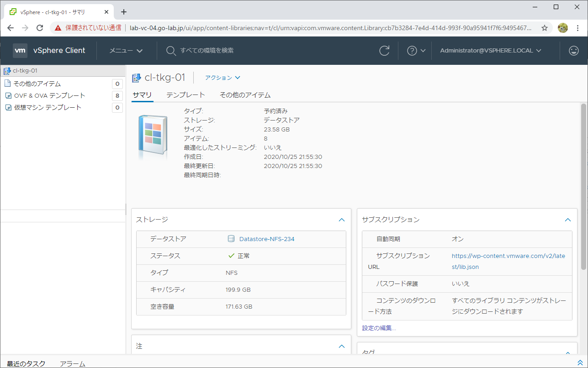Click the 正常 status text
The image size is (588, 368).
[244, 256]
